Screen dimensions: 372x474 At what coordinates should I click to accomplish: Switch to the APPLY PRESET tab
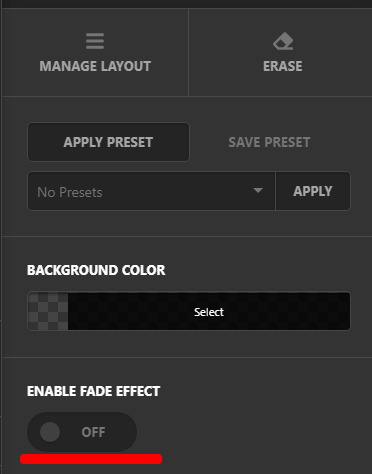(108, 142)
